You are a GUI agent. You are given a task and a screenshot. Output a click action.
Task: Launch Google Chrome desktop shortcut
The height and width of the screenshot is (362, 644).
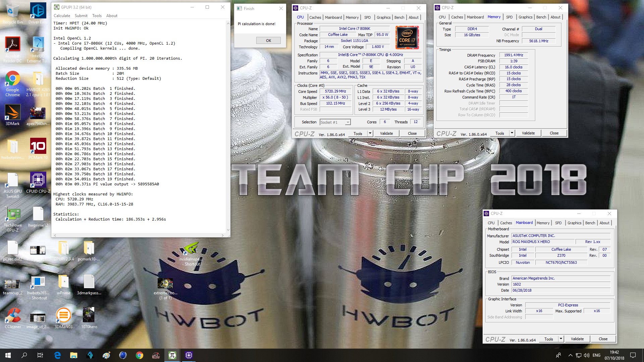coord(12,84)
